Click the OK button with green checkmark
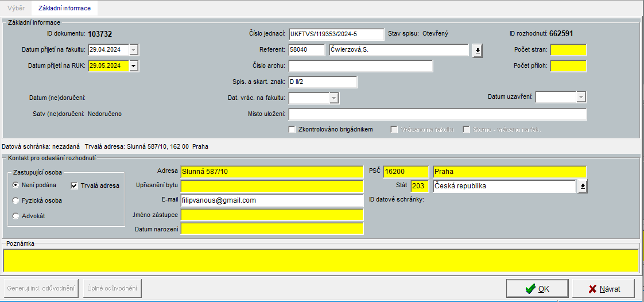Viewport: 644px width, 302px height. 537,289
